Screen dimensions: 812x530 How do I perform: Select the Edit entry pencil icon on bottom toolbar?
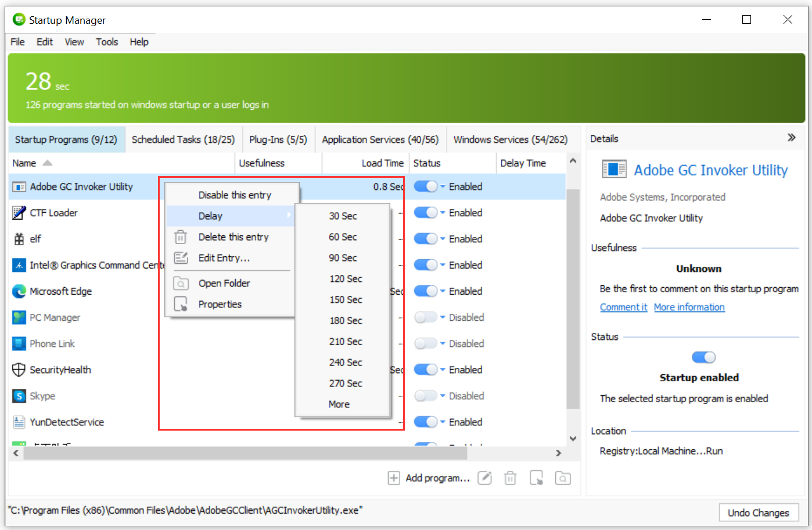click(x=484, y=478)
